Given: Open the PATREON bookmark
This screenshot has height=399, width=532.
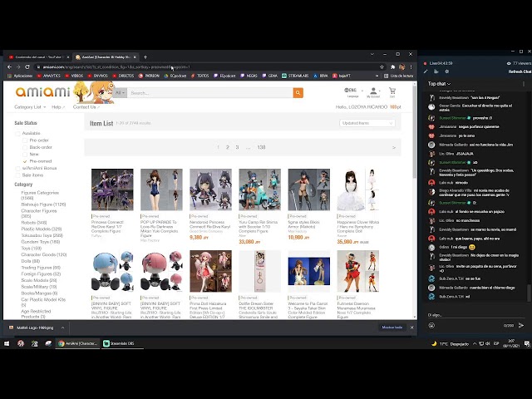Looking at the screenshot, I should coord(149,76).
